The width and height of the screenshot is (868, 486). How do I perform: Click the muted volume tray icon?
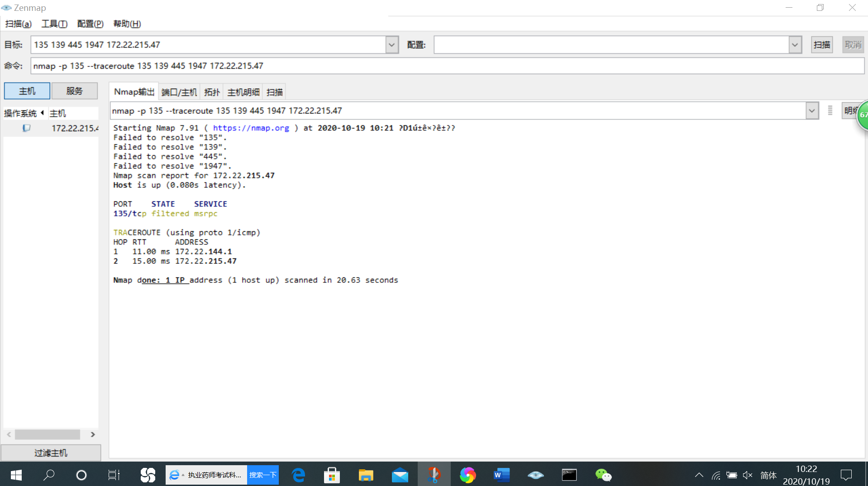pos(748,475)
